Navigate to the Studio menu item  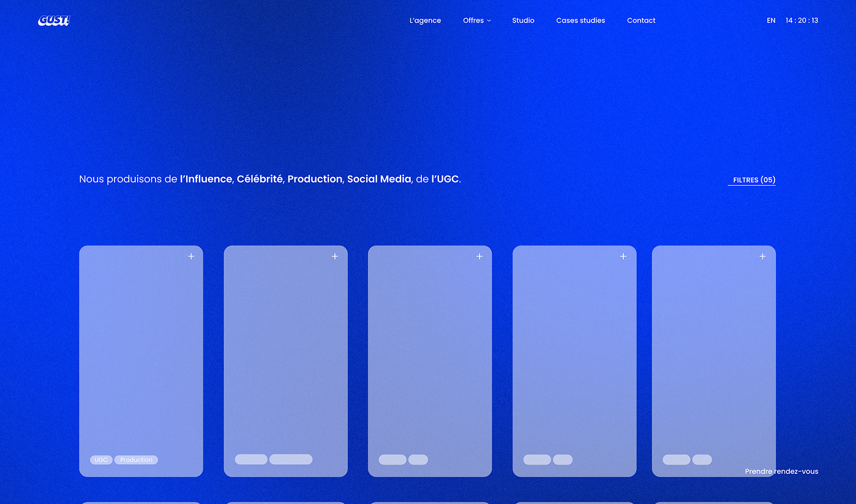[523, 20]
